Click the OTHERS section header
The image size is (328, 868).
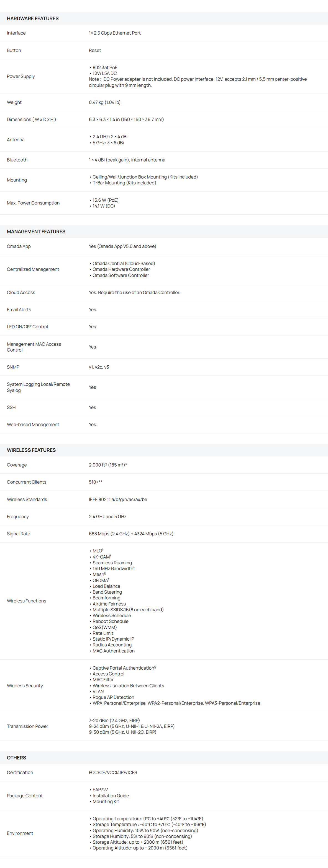[x=17, y=757]
